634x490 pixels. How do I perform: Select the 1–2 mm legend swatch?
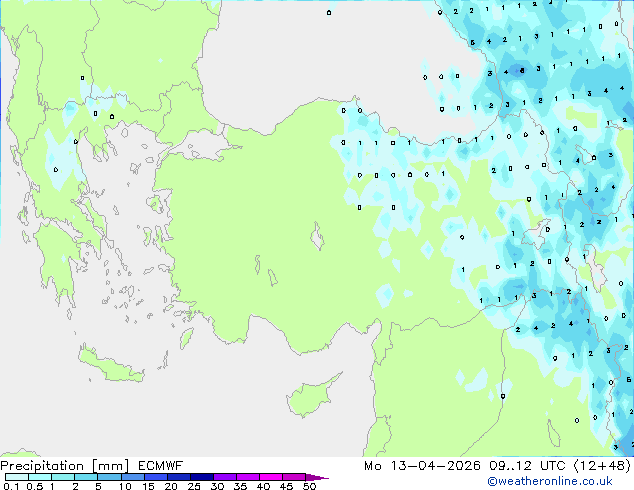coord(63,477)
